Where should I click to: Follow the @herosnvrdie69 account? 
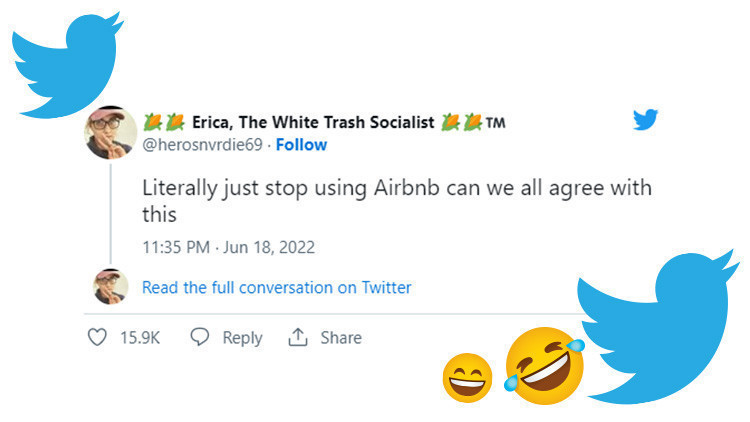pos(301,145)
